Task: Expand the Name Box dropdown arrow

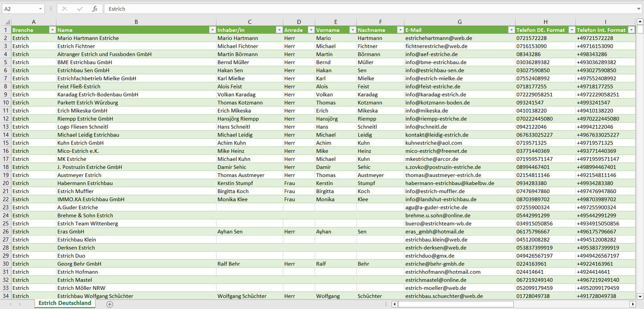Action: coord(41,9)
